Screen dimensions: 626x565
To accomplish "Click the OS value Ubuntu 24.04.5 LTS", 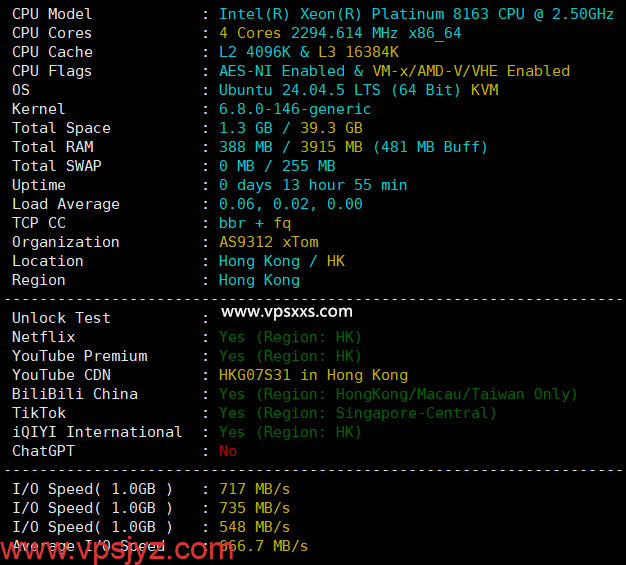I will point(299,90).
